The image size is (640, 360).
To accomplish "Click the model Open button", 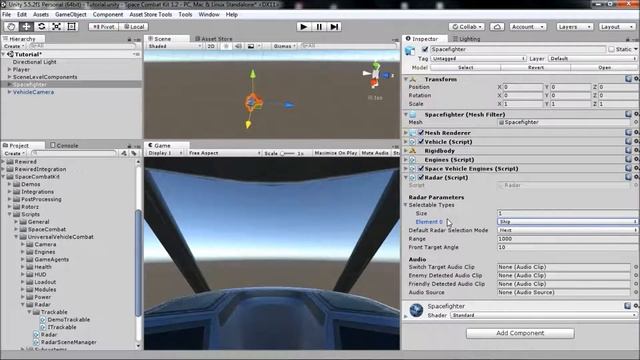I will [x=604, y=68].
